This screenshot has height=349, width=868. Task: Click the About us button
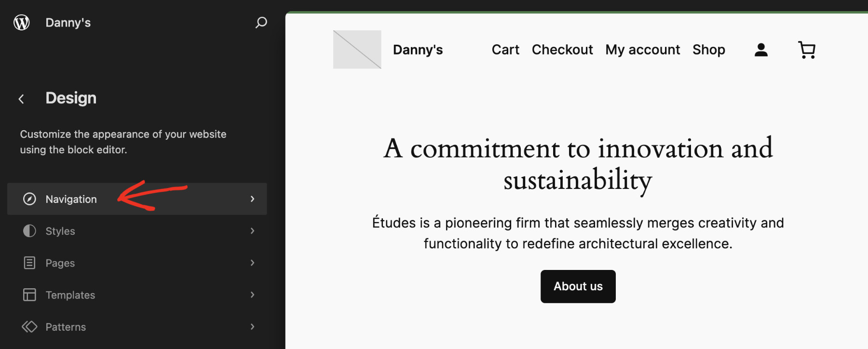pos(578,286)
